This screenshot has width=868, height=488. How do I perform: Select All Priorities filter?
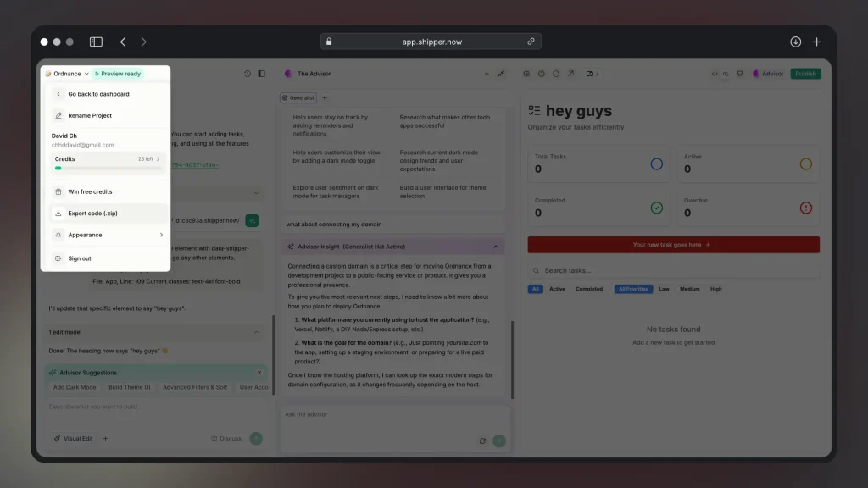[x=633, y=289]
